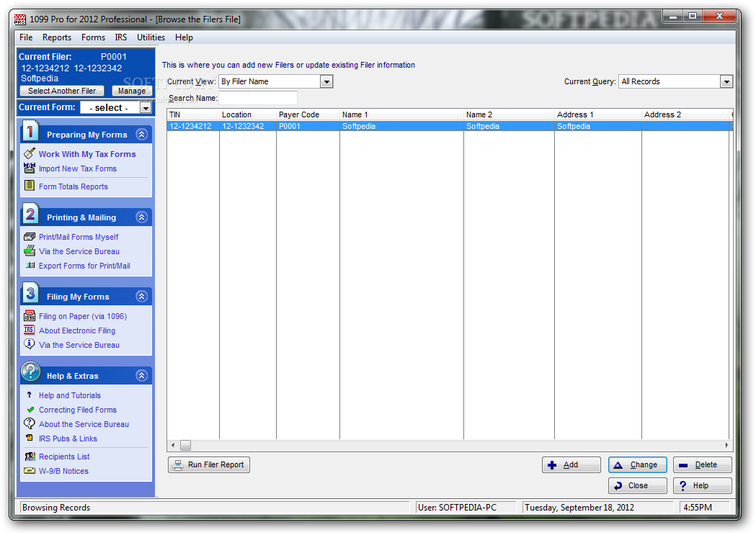Click the Manage button
756x535 pixels.
point(132,91)
